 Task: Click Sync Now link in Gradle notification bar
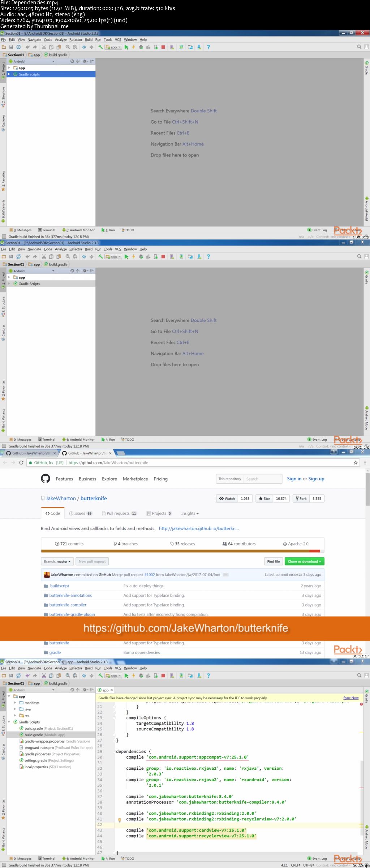tap(351, 698)
